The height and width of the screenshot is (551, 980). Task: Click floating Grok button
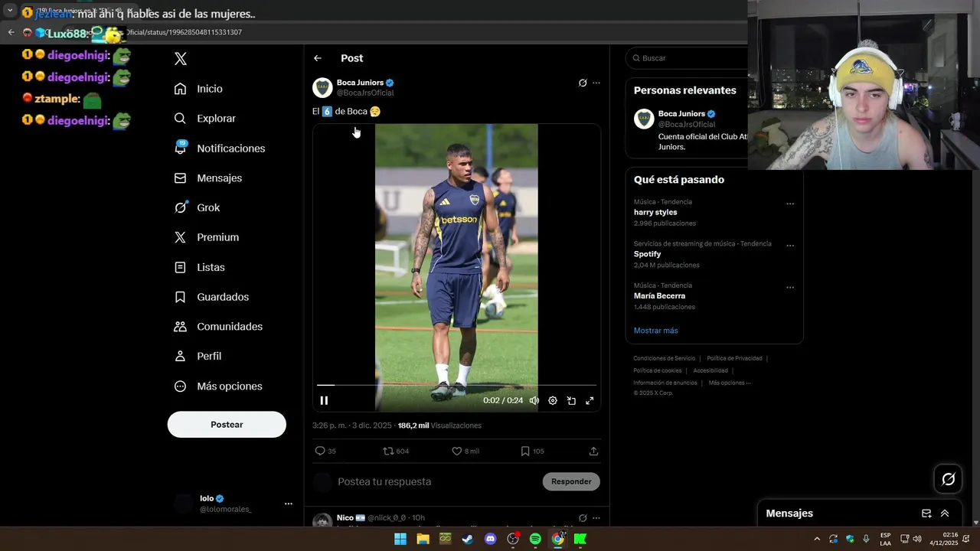(949, 479)
